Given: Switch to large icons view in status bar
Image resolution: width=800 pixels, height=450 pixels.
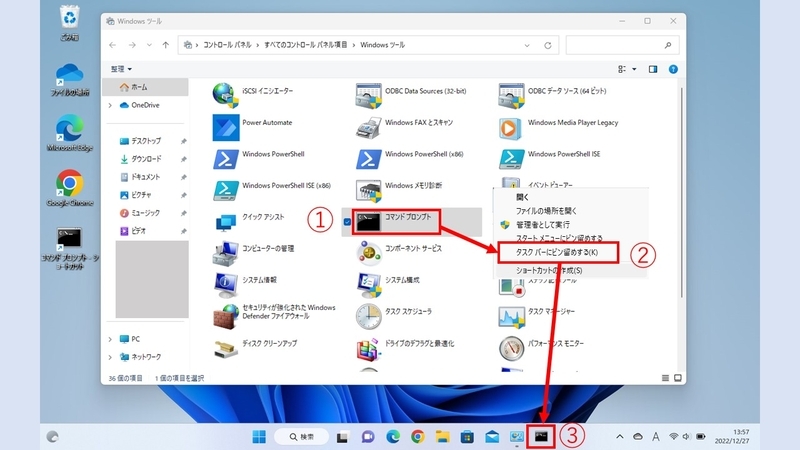Looking at the screenshot, I should point(678,378).
